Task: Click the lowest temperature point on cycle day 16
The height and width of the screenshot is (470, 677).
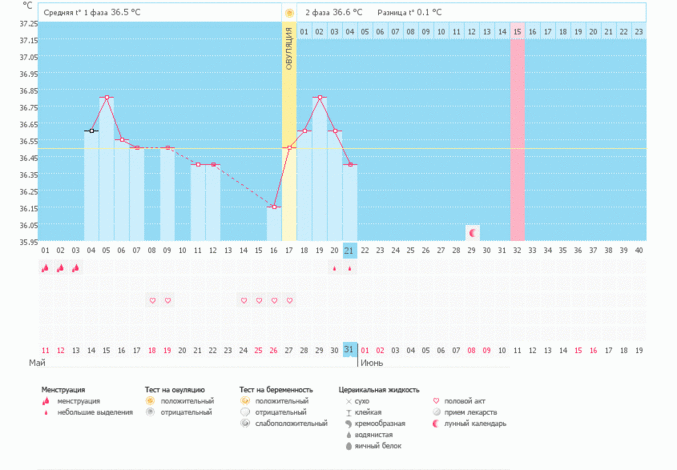Action: click(x=274, y=207)
